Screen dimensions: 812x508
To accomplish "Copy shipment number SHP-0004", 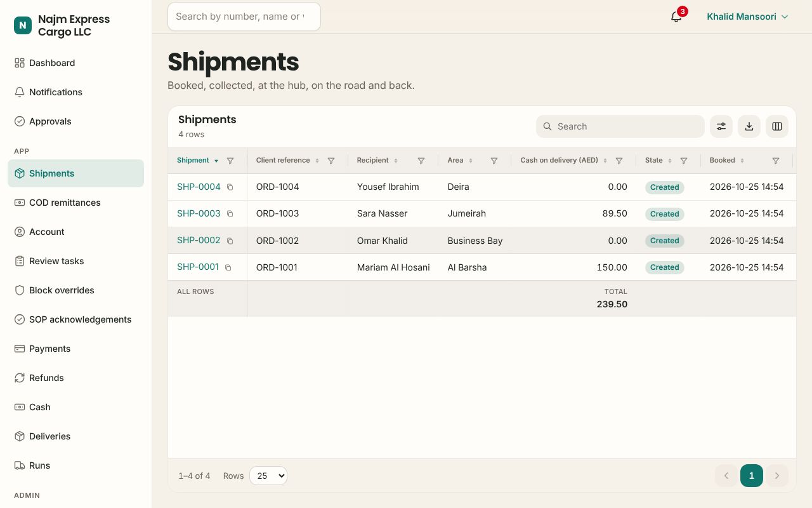I will (230, 187).
